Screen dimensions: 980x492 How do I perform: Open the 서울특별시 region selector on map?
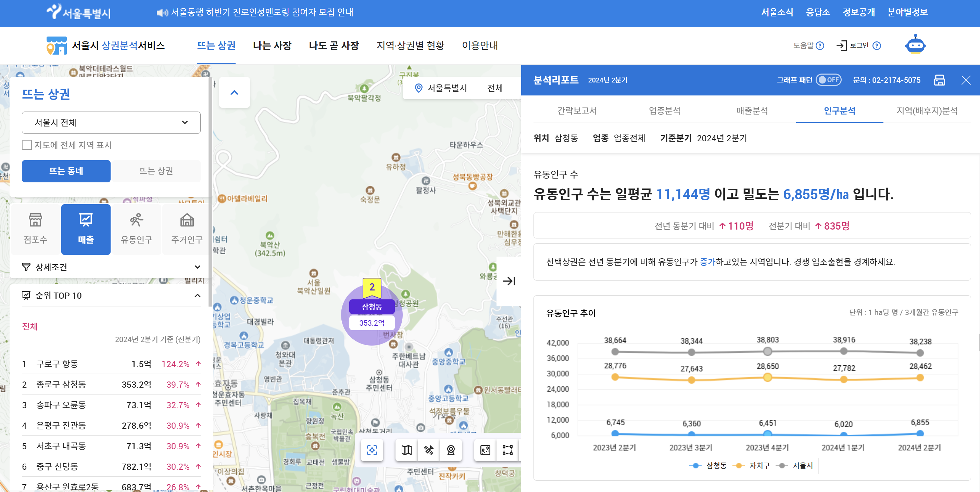[x=447, y=88]
